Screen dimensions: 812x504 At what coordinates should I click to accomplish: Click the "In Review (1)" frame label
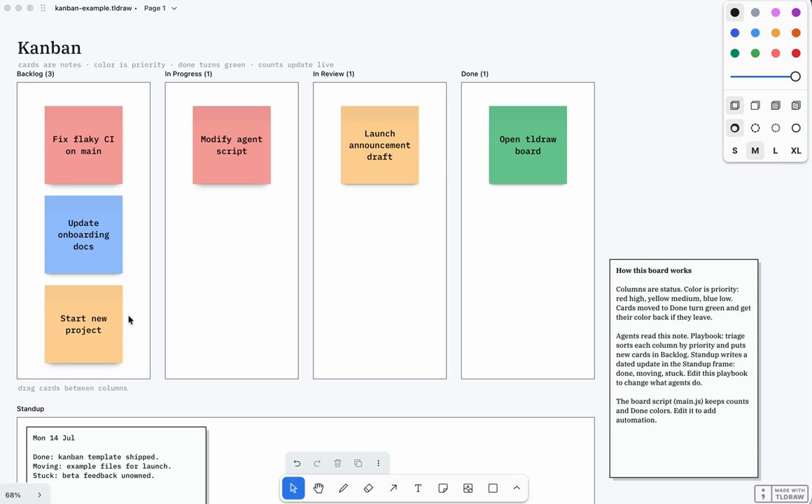coord(333,74)
